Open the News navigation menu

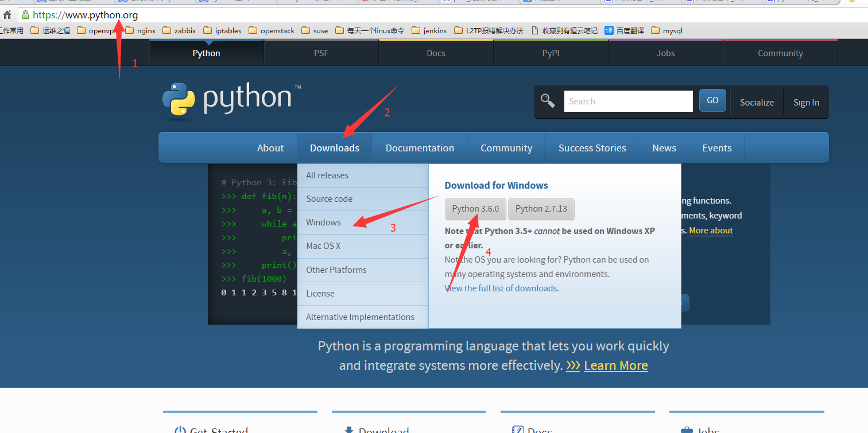(664, 148)
